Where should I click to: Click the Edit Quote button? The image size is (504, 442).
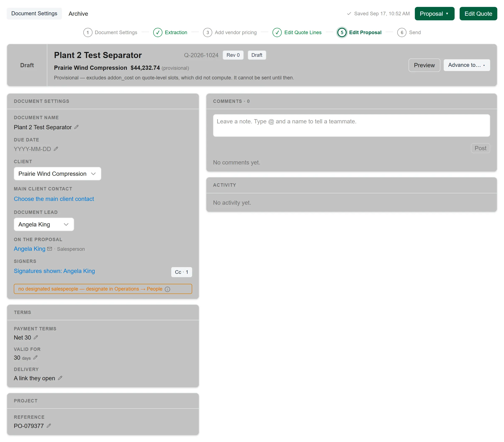point(478,14)
